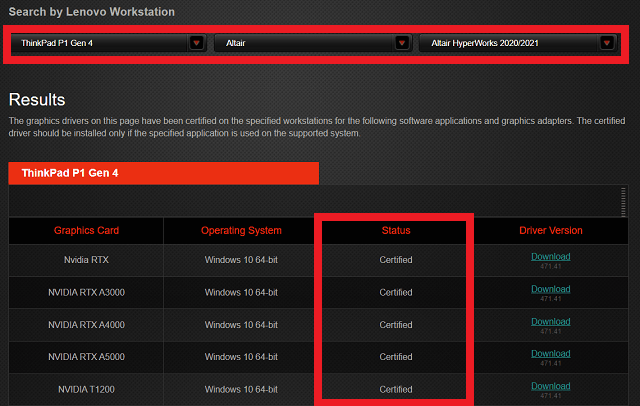640x406 pixels.
Task: Click the Status column header
Action: click(x=396, y=231)
